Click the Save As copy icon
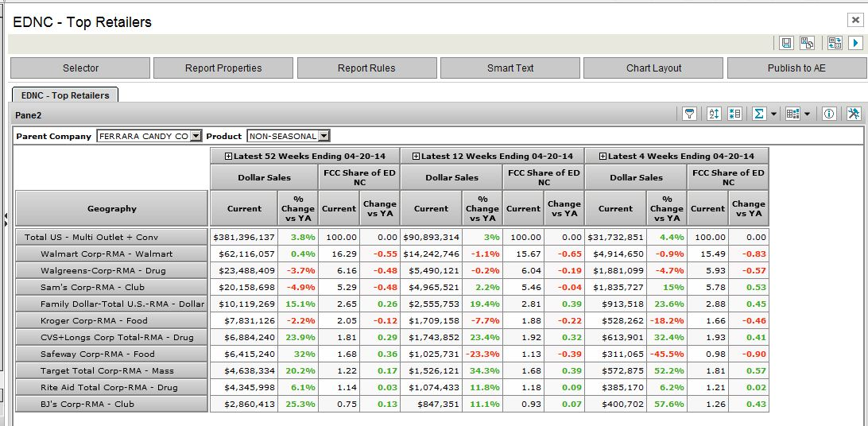The width and height of the screenshot is (868, 426). coord(806,43)
